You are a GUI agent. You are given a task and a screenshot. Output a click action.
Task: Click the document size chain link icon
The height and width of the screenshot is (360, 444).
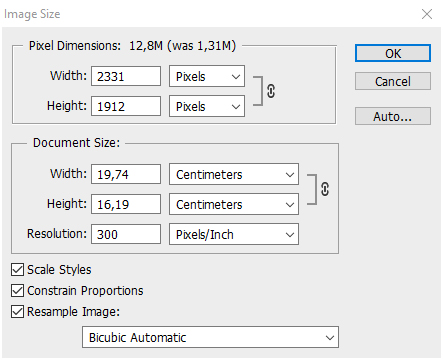click(x=325, y=189)
